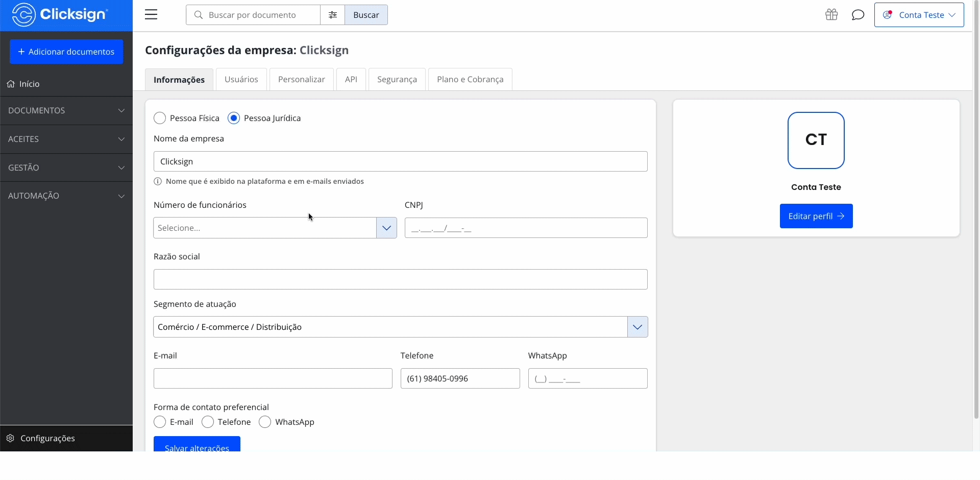Click the CT avatar thumbnail
The image size is (980, 480).
[x=816, y=140]
